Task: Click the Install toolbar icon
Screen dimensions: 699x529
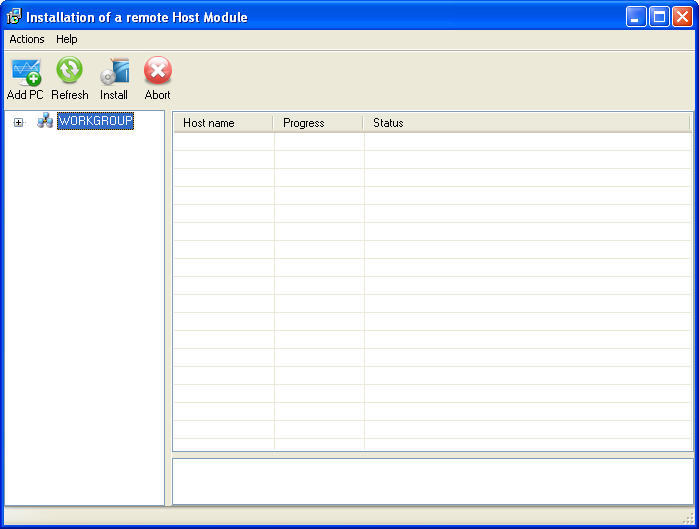Action: coord(115,71)
